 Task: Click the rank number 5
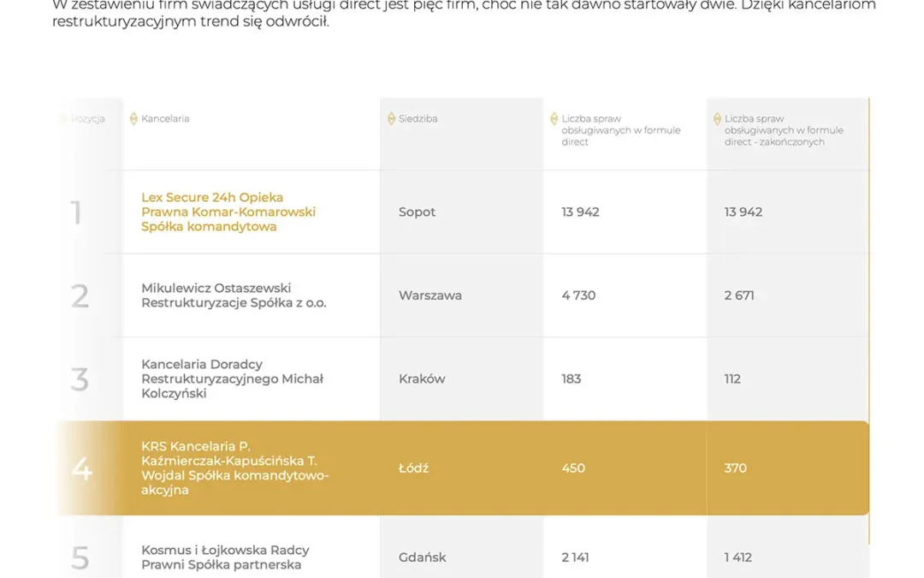click(x=80, y=558)
